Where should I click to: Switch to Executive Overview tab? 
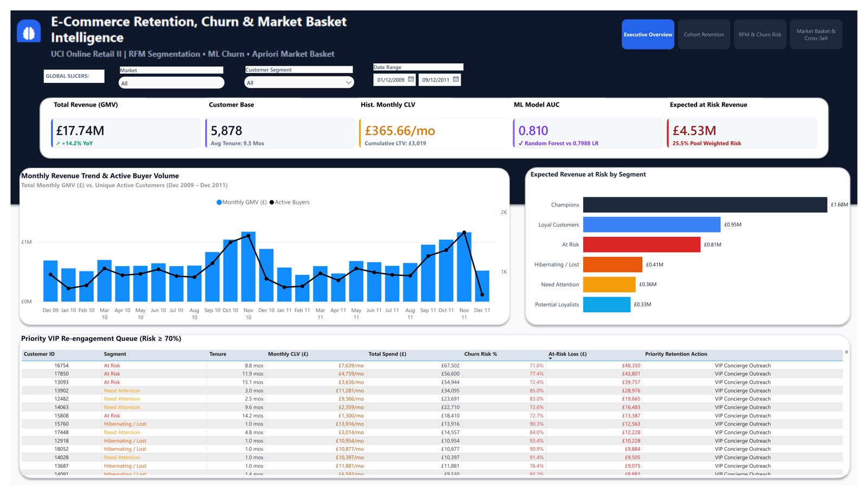click(x=648, y=35)
